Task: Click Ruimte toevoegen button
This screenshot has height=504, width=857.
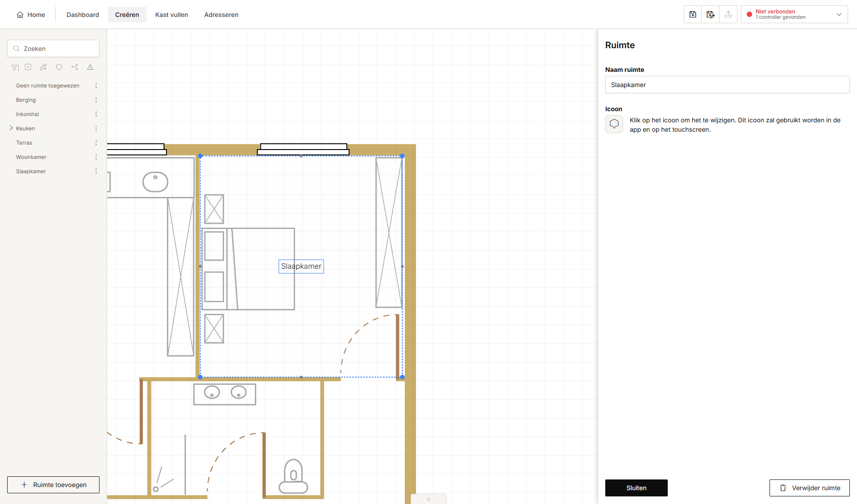Action: coord(53,485)
